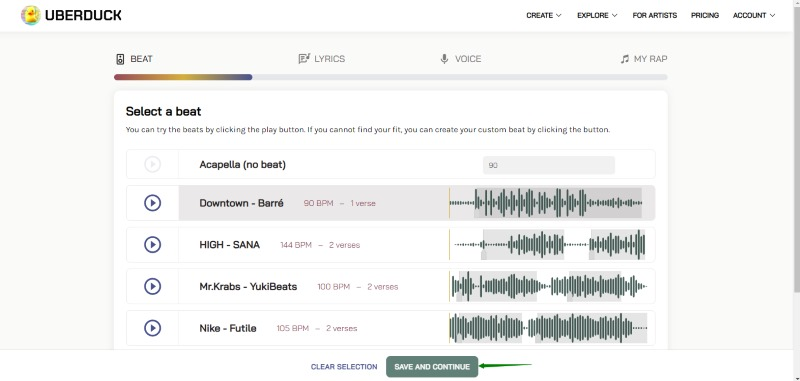Click the music note icon beside MY RAP

[x=624, y=59]
